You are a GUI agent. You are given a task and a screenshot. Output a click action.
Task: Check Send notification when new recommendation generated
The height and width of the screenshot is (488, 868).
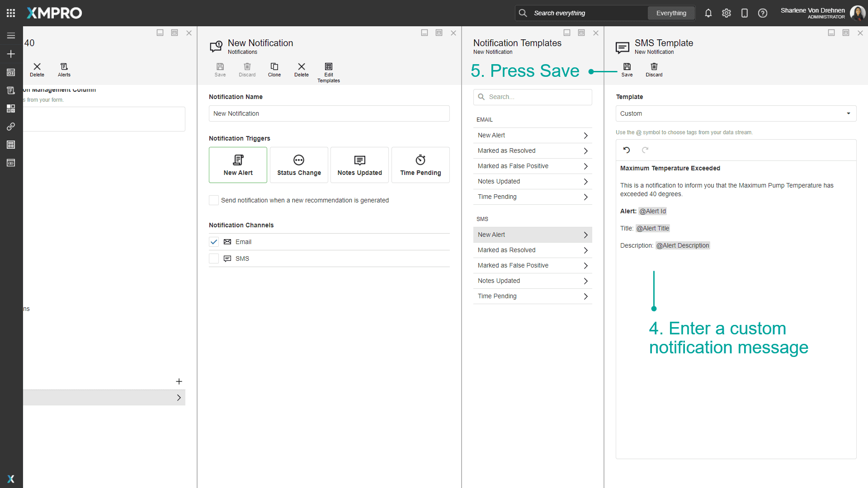(x=214, y=200)
